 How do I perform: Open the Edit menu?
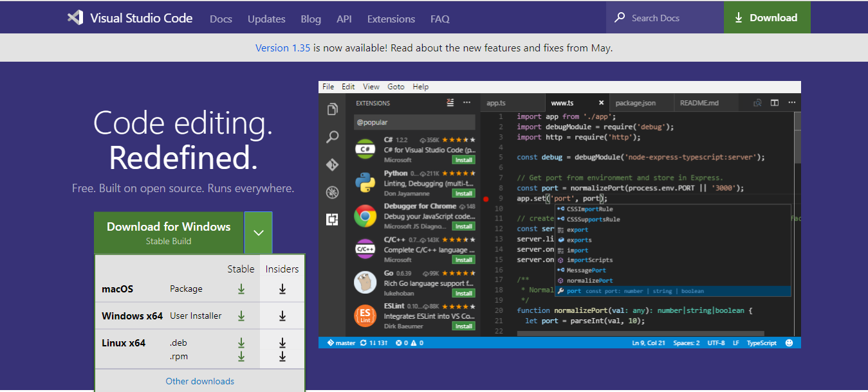tap(348, 86)
